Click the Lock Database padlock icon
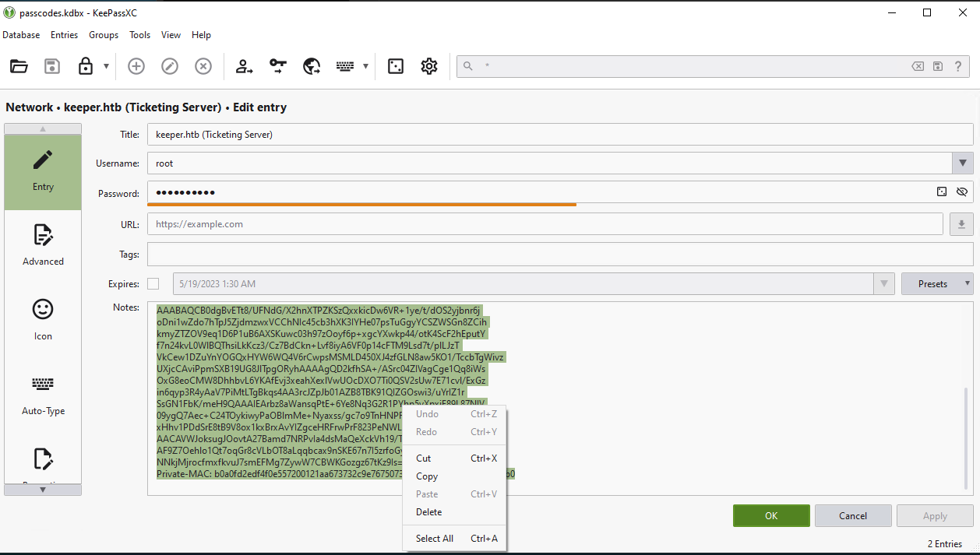Viewport: 980px width, 555px height. coord(86,66)
